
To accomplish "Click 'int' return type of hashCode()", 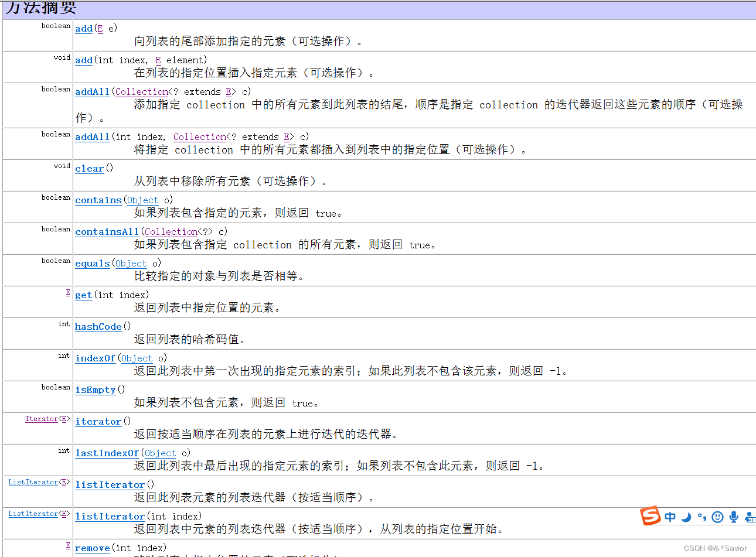I will 64,324.
